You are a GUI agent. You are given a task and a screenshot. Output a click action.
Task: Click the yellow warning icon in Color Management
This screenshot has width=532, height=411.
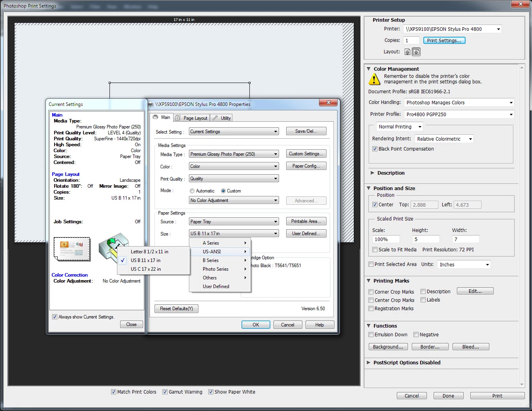tap(374, 79)
